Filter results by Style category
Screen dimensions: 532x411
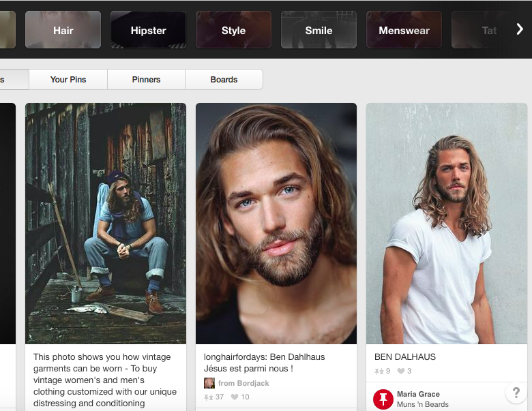click(x=233, y=30)
